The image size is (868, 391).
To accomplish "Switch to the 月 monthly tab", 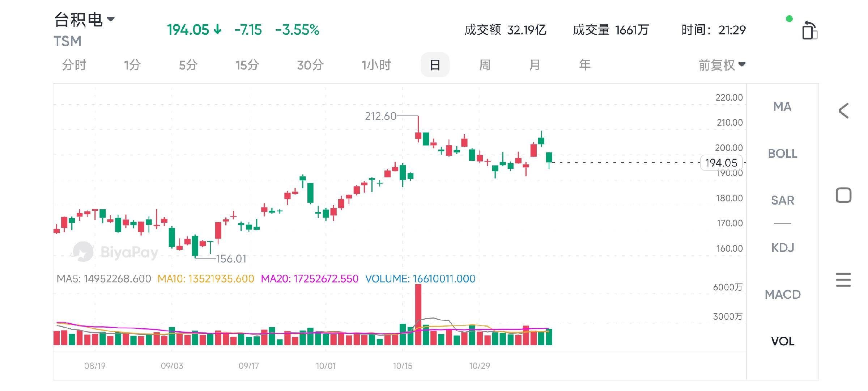I will (535, 65).
